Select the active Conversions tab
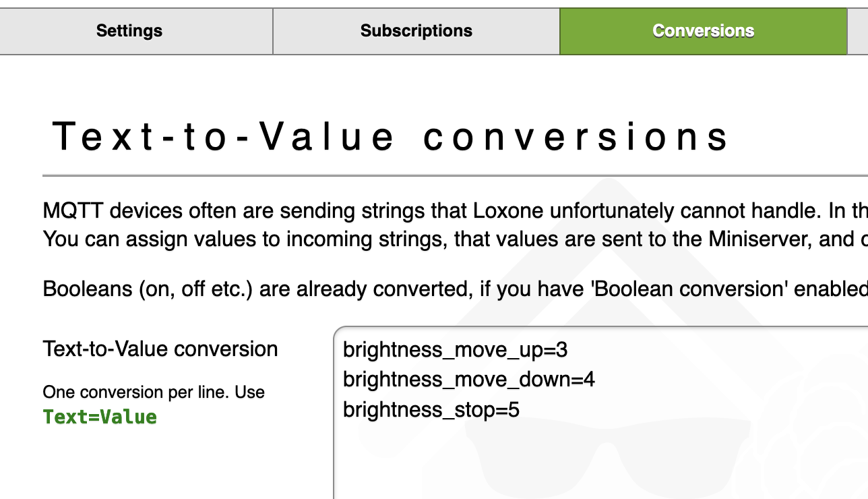The width and height of the screenshot is (868, 499). click(x=703, y=31)
